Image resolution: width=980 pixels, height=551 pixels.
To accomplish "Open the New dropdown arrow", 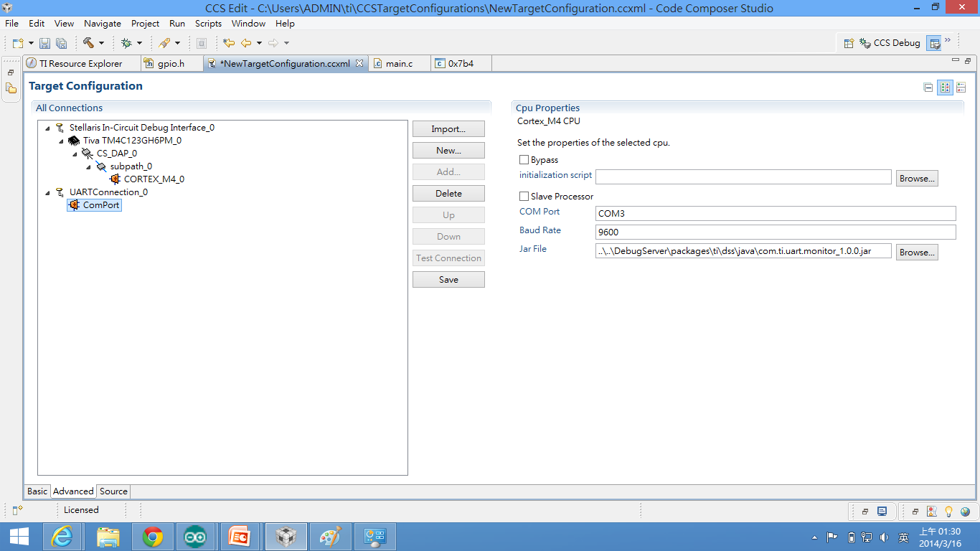I will click(31, 44).
